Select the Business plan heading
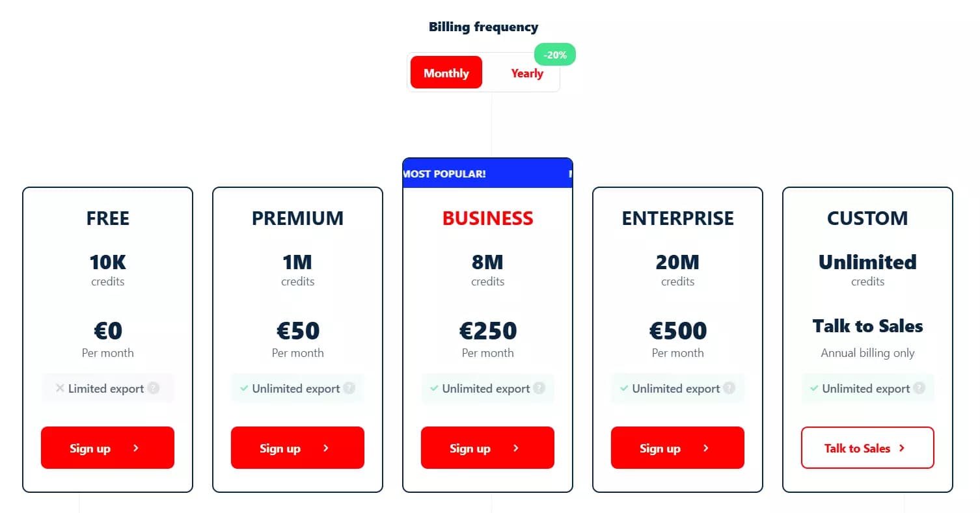980x513 pixels. tap(487, 218)
